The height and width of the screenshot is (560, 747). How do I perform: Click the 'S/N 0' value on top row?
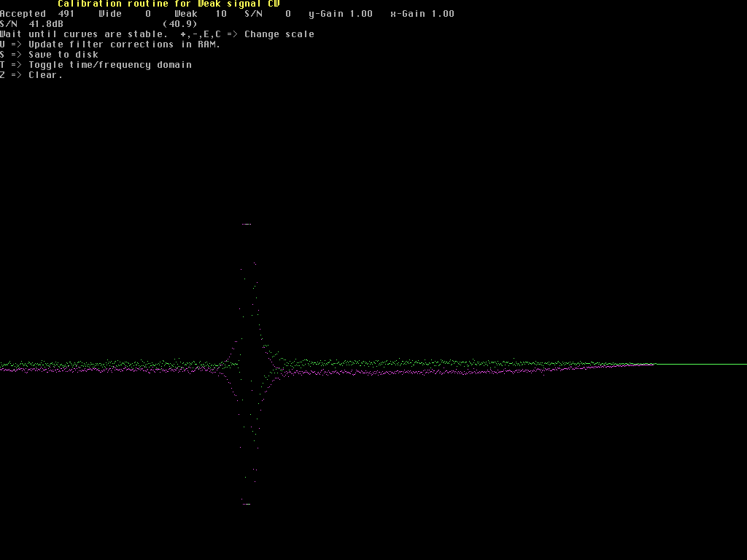268,14
